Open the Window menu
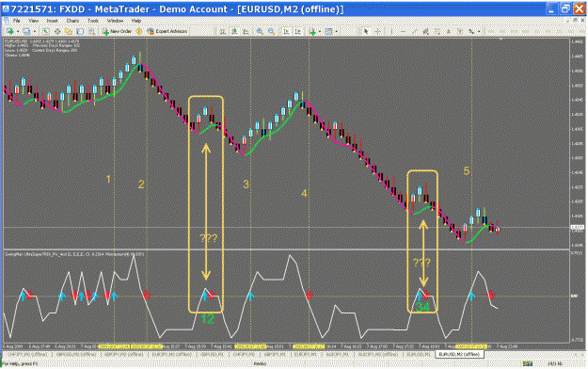This screenshot has height=369, width=588. coord(115,21)
